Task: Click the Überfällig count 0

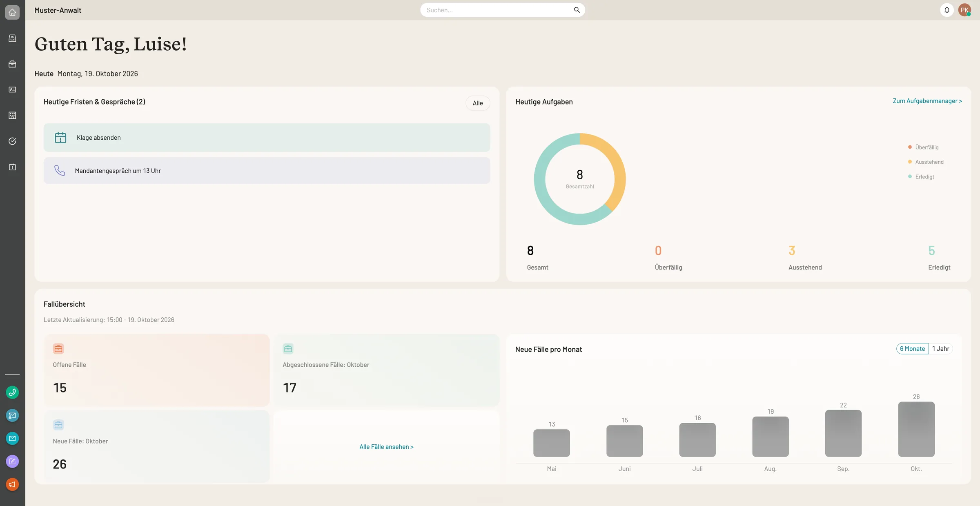Action: (658, 250)
